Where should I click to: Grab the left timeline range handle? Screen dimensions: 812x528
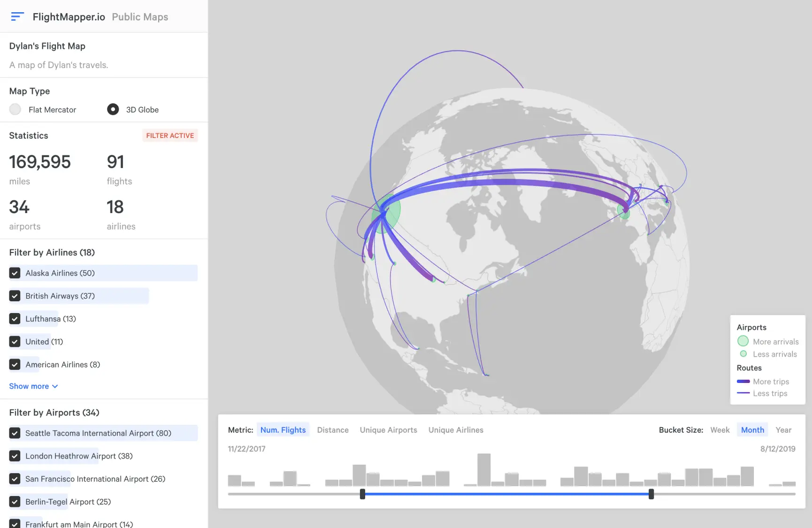coord(362,494)
